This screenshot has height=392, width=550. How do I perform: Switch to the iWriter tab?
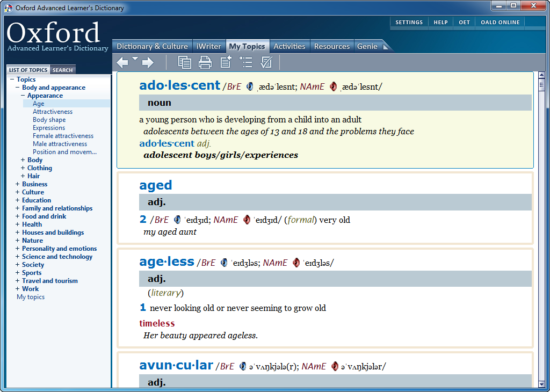click(209, 46)
